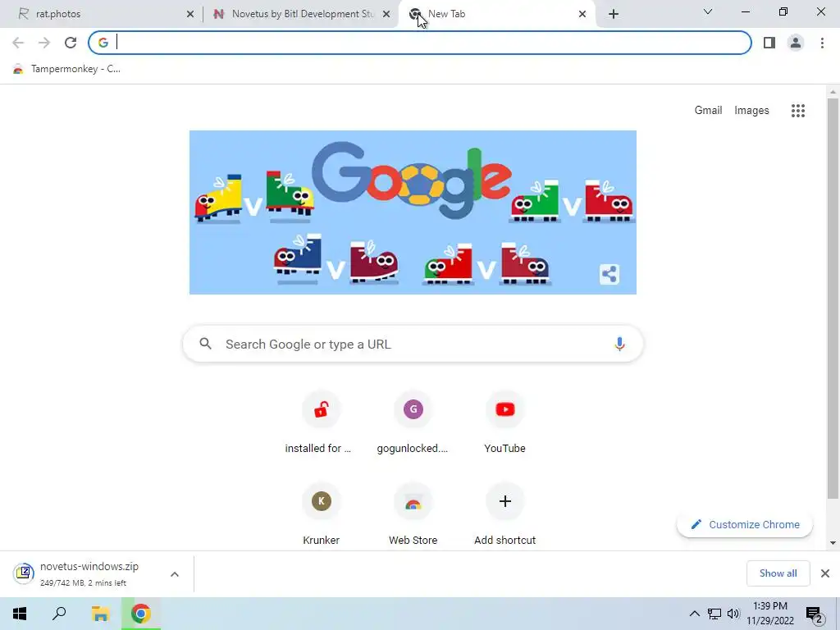Open the profile avatar menu
Screen dimensions: 840x630
[796, 43]
